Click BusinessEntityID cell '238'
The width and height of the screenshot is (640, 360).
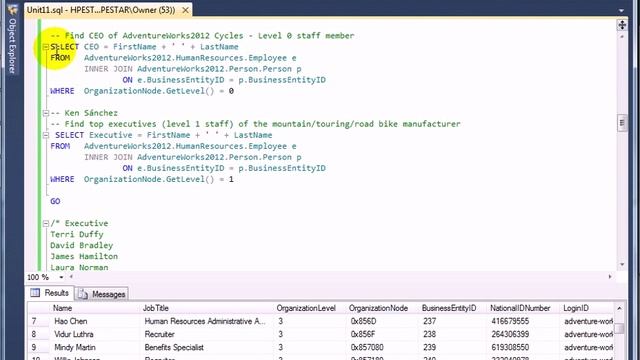[x=453, y=334]
